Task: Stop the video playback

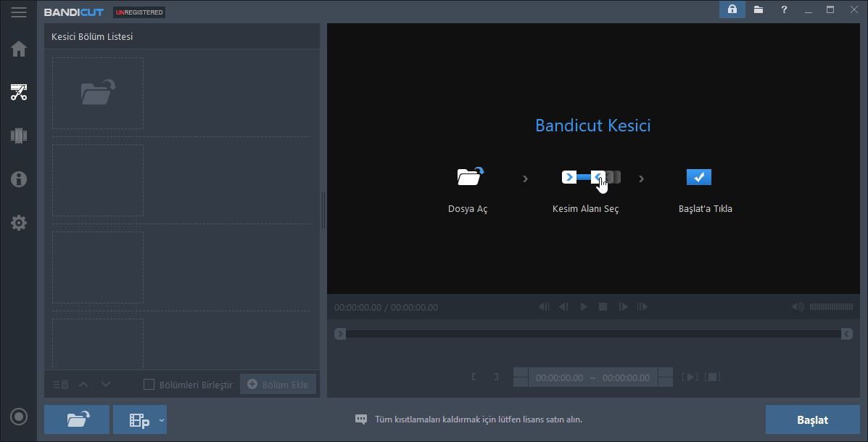Action: coord(603,307)
